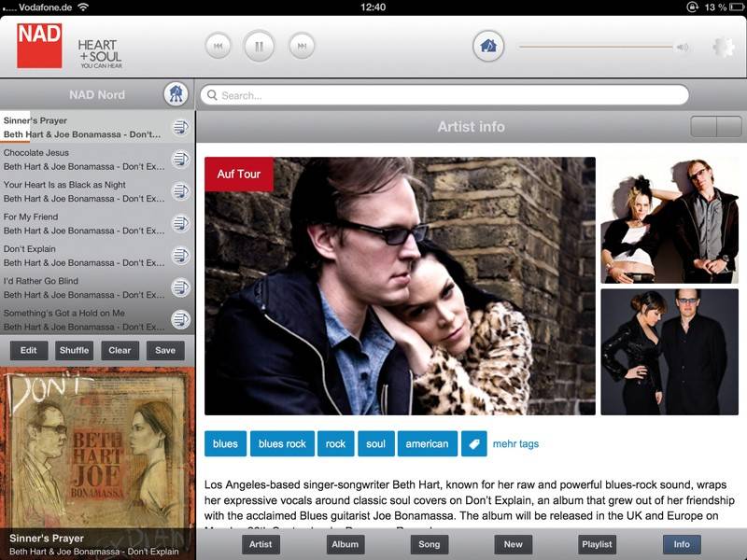Clear the play queue
747x560 pixels.
tap(120, 351)
